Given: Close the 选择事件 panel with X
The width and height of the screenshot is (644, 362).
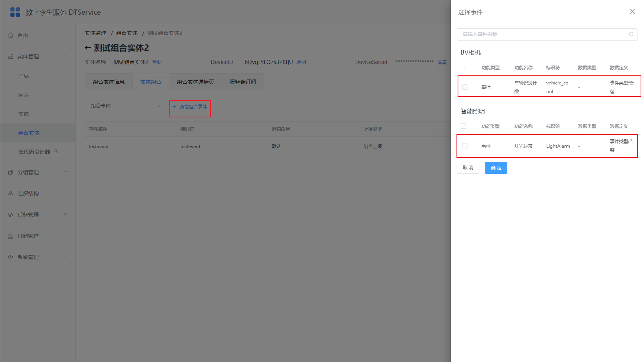Looking at the screenshot, I should click(633, 12).
